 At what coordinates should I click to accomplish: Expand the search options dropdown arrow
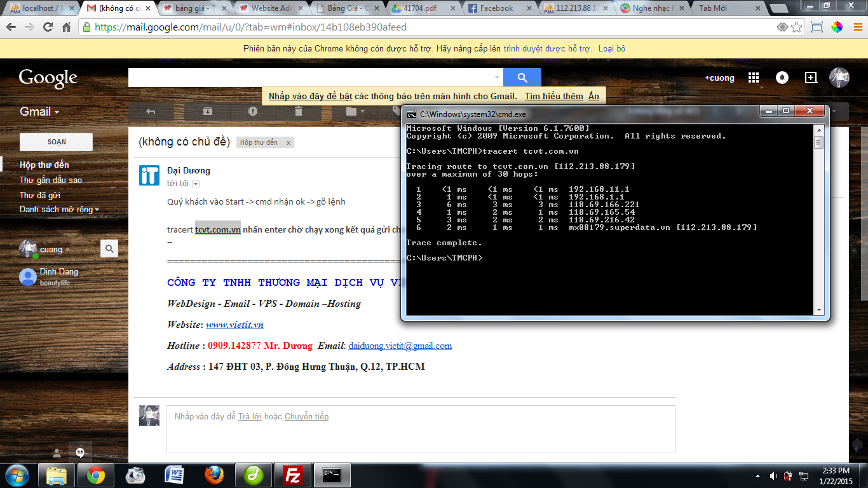click(x=497, y=78)
